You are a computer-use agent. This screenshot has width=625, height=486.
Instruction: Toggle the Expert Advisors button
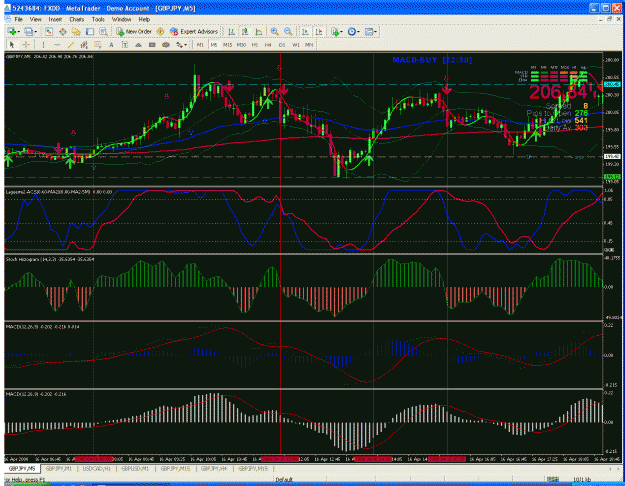[x=194, y=31]
